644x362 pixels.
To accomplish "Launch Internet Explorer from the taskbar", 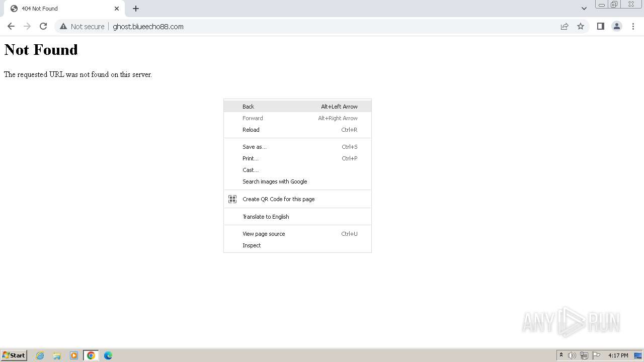I will tap(40, 355).
